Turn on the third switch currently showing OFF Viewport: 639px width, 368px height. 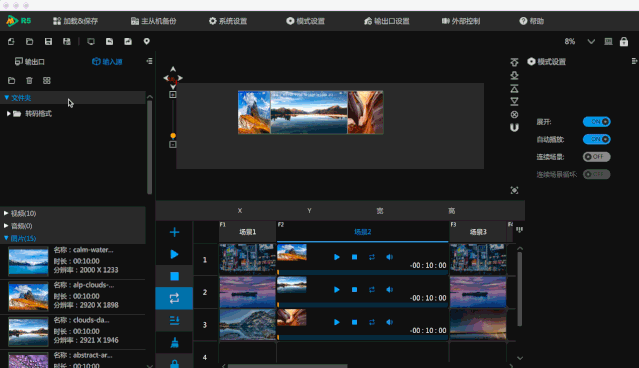597,156
